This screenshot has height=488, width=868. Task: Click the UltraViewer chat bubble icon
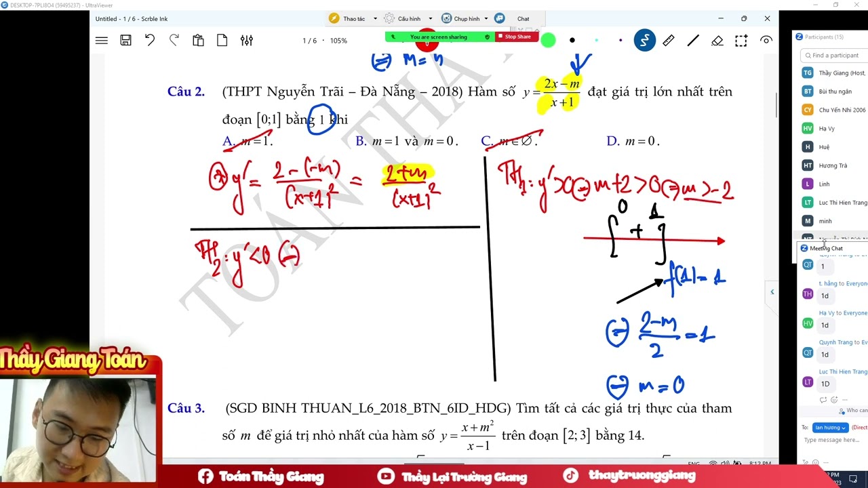500,18
